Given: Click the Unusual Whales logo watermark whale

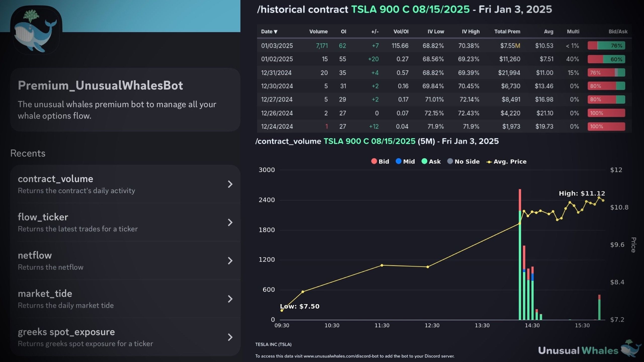Looking at the screenshot, I should (x=631, y=348).
